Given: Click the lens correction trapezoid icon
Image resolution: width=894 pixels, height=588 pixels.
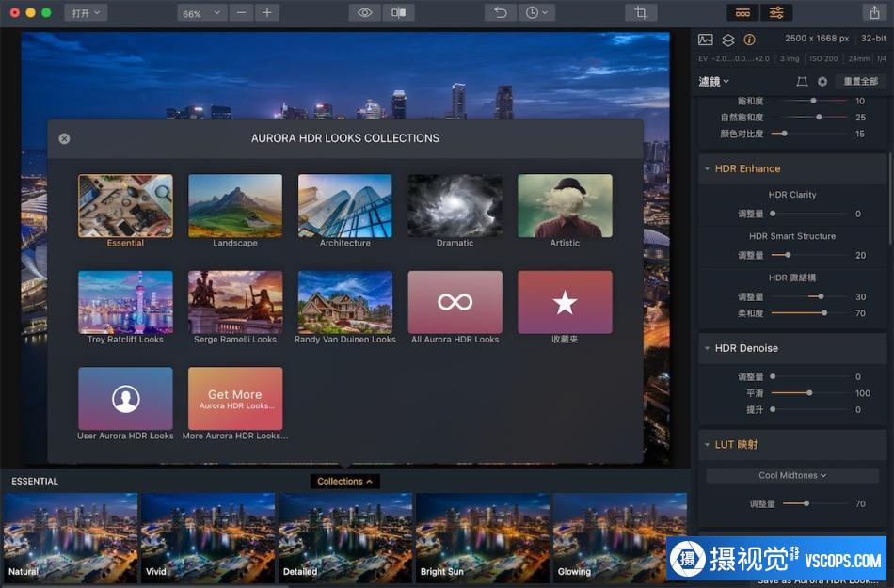Looking at the screenshot, I should coord(802,82).
